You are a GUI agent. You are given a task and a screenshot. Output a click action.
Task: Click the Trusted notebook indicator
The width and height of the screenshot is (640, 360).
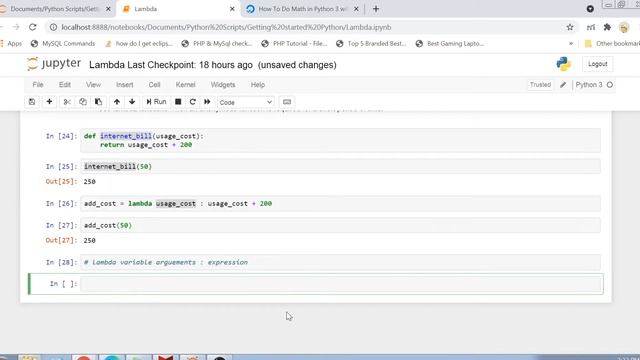(x=540, y=84)
